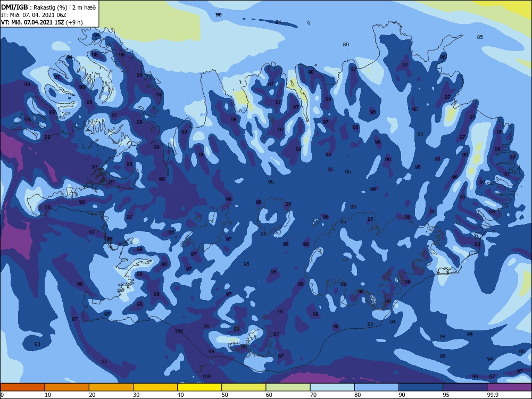
Task: Click the golden 30–40 legend swatch
Action: pos(155,387)
